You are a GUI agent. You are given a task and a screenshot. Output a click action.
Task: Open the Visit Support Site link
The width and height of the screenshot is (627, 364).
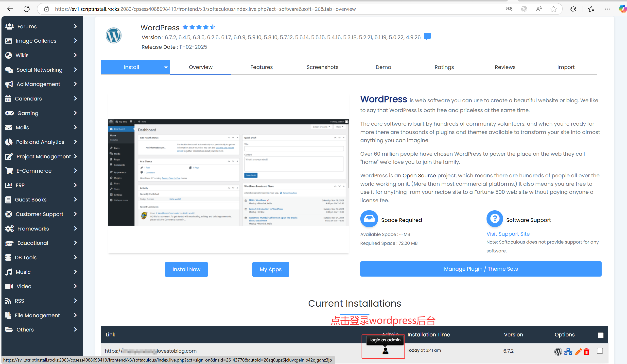pos(508,234)
